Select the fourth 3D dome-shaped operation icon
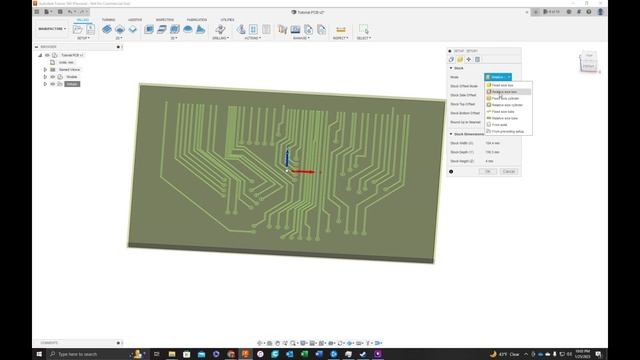Screen dimensions: 640x360 pyautogui.click(x=188, y=29)
